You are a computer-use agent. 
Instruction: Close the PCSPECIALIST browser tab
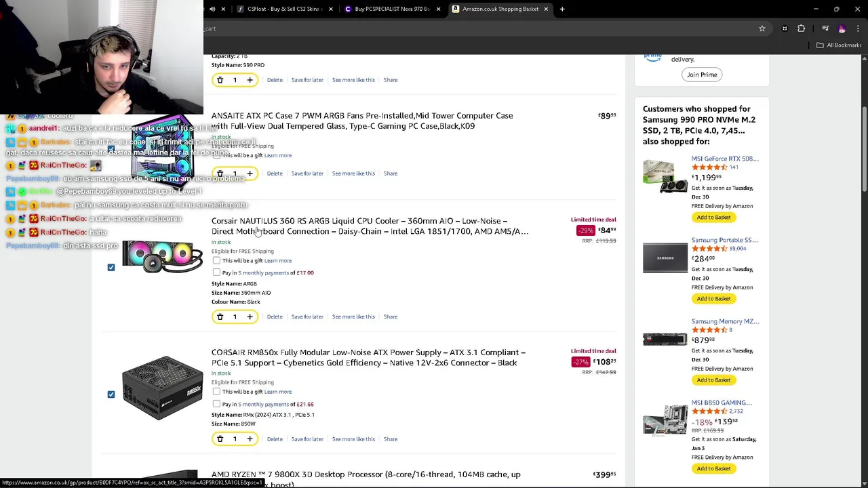[x=438, y=9]
